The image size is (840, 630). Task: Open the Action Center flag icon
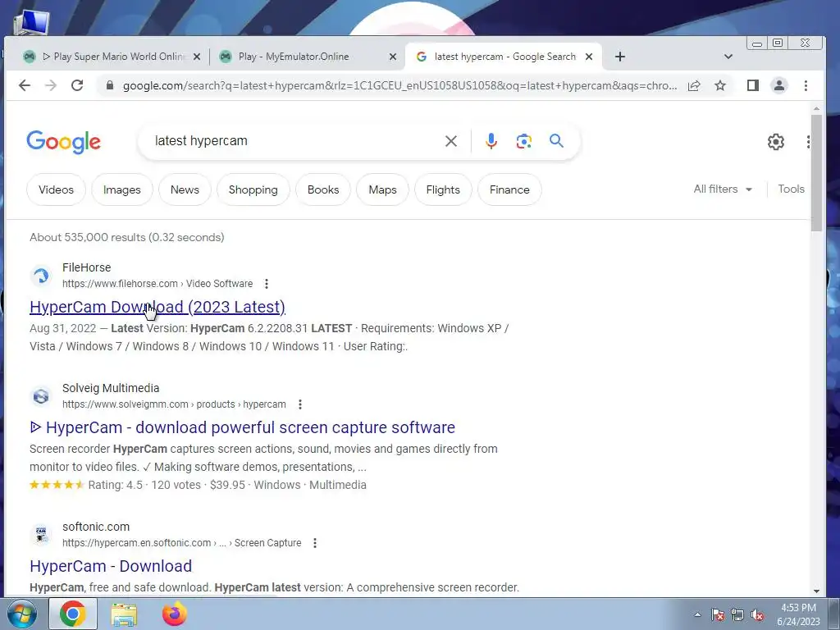(718, 614)
